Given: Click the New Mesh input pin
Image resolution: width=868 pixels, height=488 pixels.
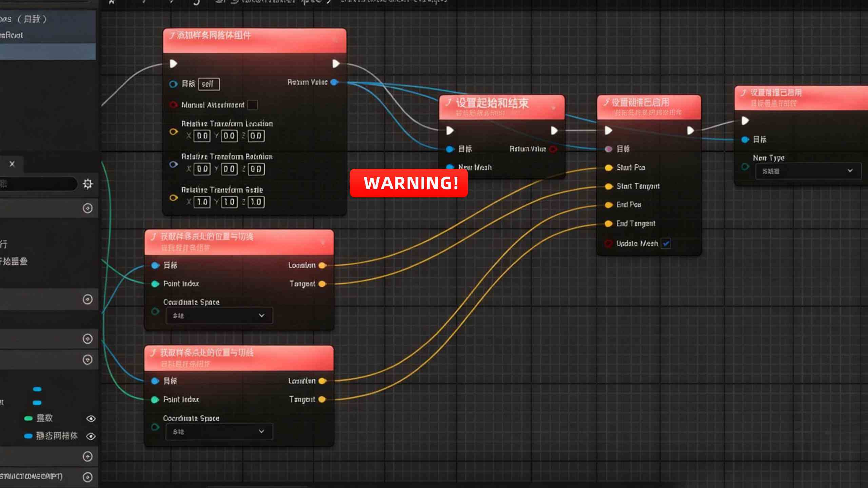Looking at the screenshot, I should coord(450,167).
